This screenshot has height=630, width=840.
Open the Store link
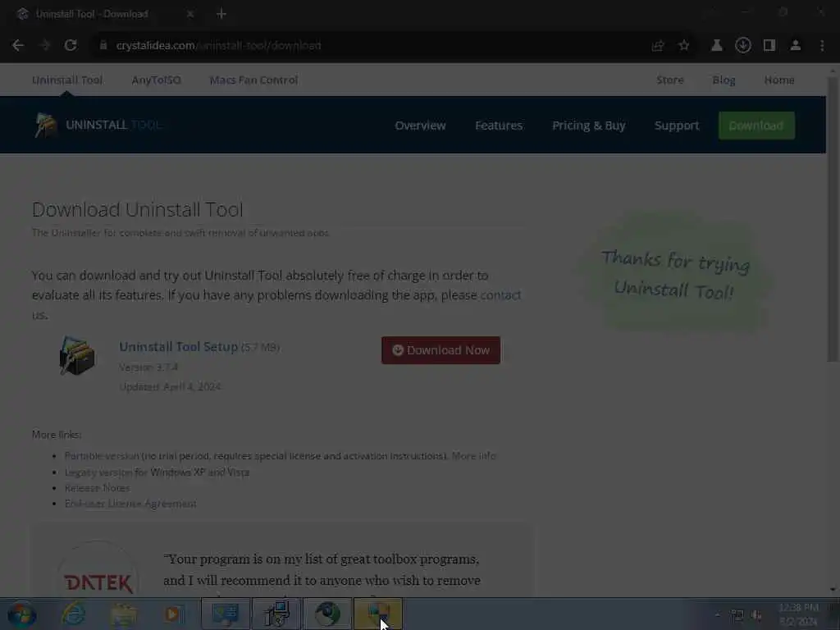pos(670,80)
